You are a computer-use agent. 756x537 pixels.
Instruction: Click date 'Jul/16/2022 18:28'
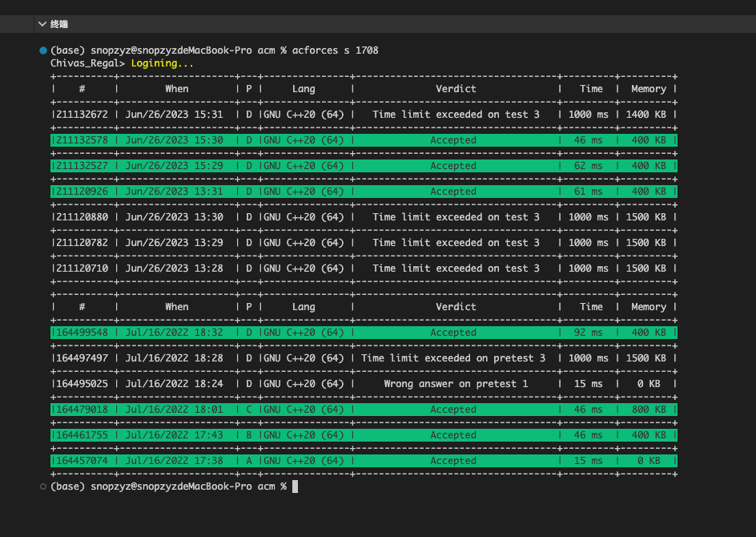click(174, 358)
